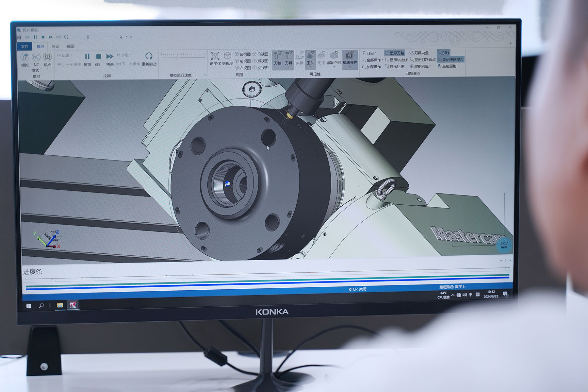Expand the 全部操作 dropdown

(373, 60)
